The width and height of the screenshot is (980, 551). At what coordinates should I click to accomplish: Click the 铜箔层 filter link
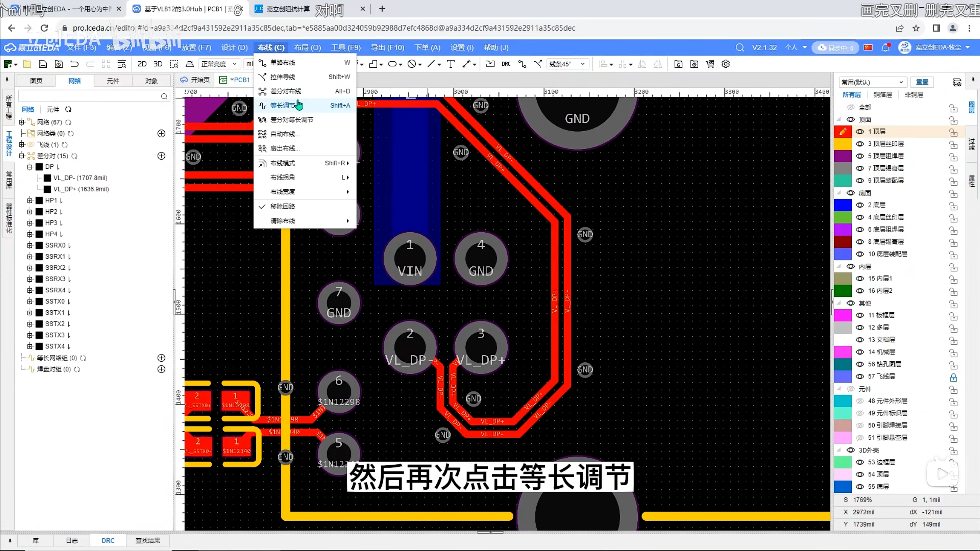(x=882, y=95)
